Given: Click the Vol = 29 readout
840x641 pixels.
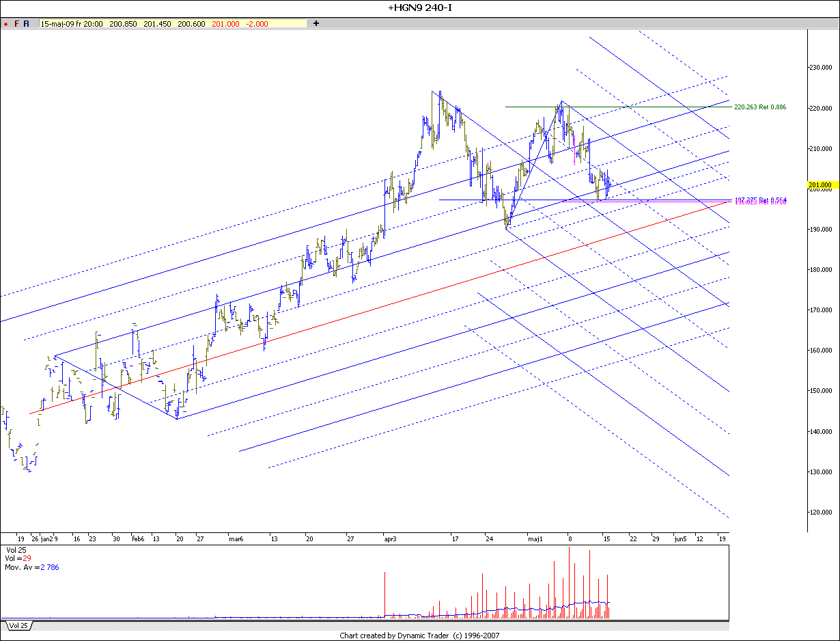Looking at the screenshot, I should 18,558.
